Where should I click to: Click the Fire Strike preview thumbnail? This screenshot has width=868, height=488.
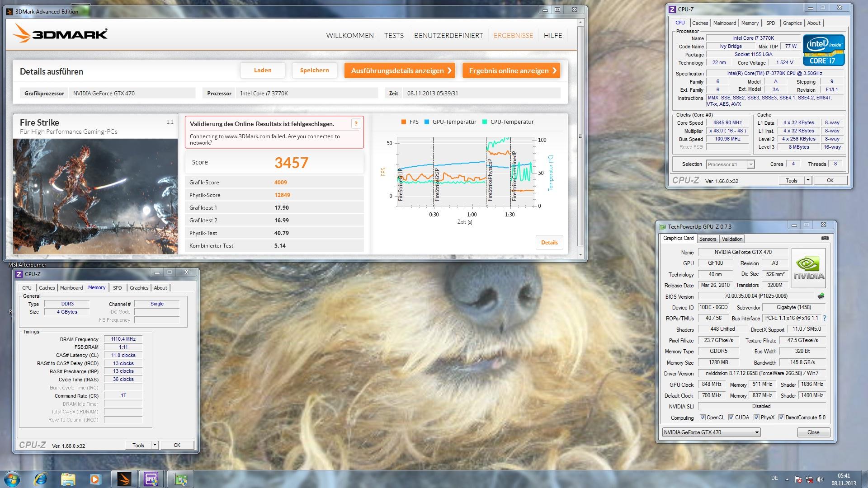coord(95,196)
